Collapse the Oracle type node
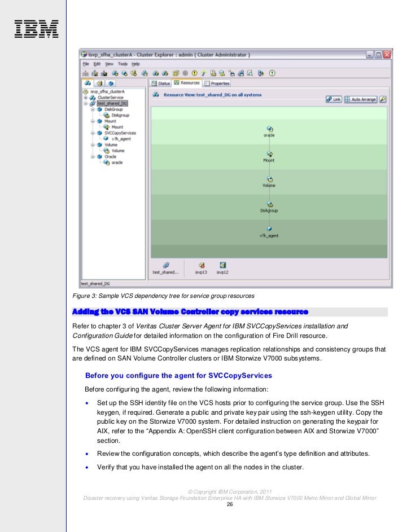 [x=93, y=157]
